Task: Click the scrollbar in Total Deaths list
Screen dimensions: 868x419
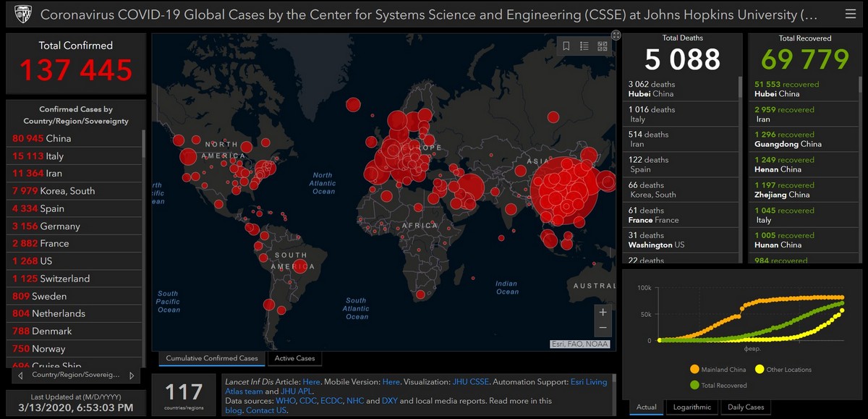Action: click(x=739, y=87)
